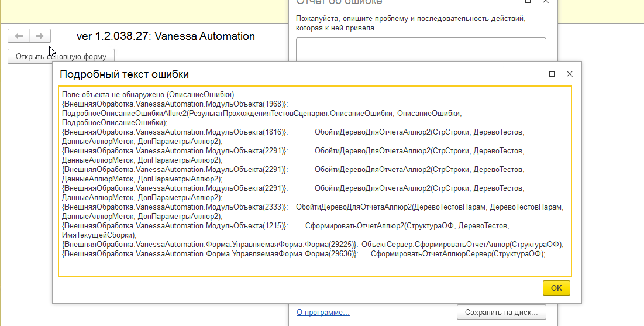Maximize the Отчет об ошибке window
This screenshot has height=326, width=644.
tap(528, 2)
